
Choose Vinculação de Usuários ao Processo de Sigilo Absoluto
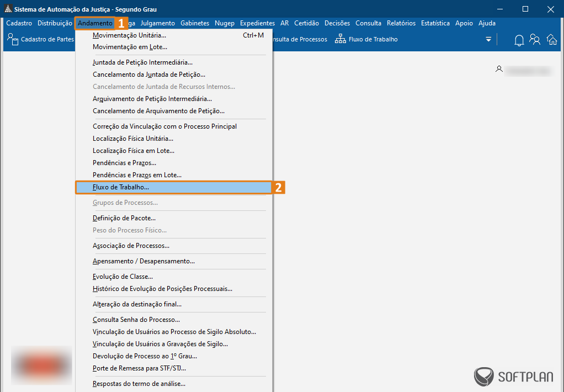[174, 332]
